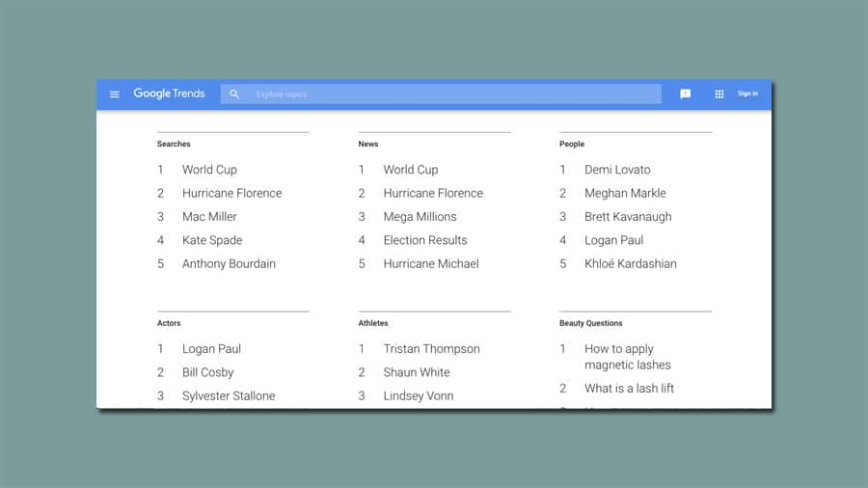Image resolution: width=868 pixels, height=488 pixels.
Task: Select Khloé Kardashian in People list
Action: point(631,264)
